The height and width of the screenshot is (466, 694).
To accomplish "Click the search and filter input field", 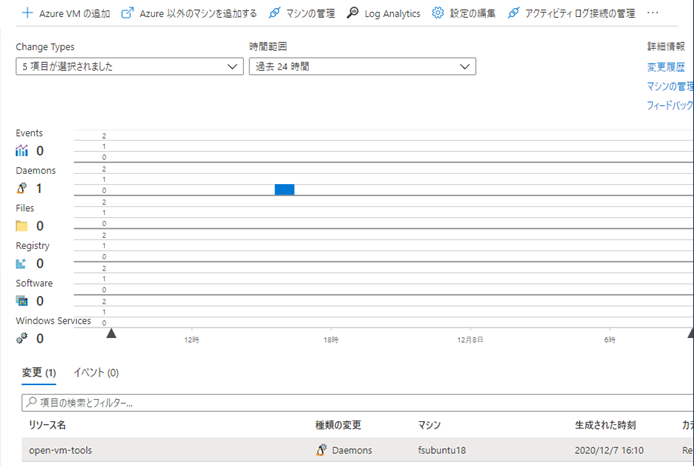I will pos(358,403).
